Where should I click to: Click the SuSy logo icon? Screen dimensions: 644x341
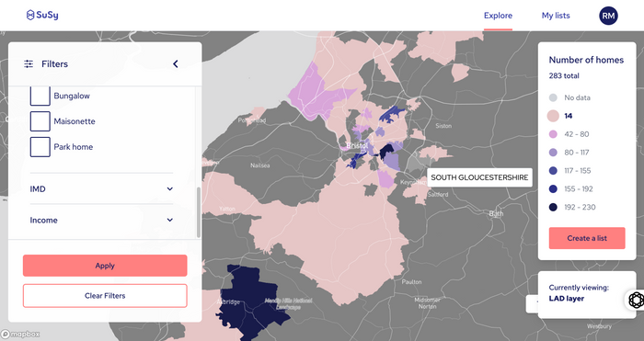(x=30, y=16)
